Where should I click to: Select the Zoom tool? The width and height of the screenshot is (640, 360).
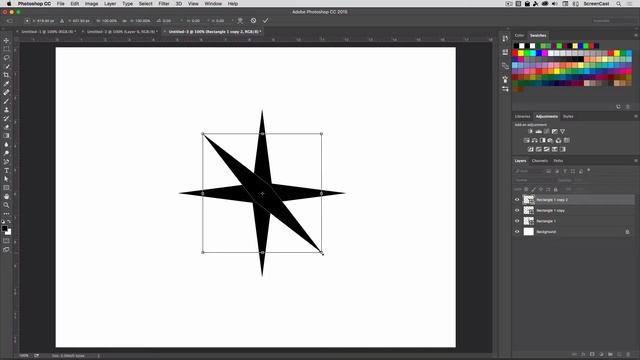point(6,205)
